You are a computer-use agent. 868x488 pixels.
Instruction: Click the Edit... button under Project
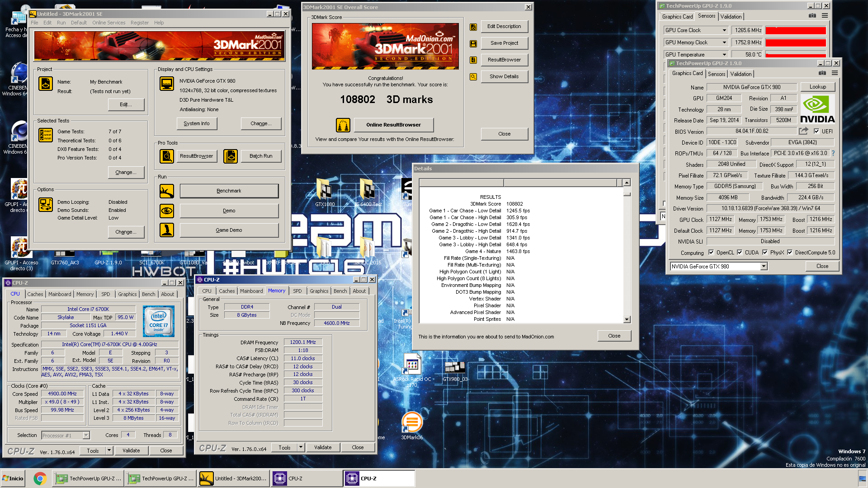coord(126,105)
